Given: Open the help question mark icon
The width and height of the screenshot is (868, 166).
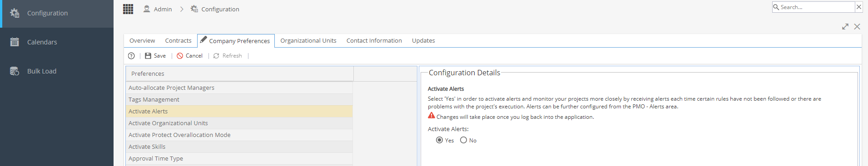Looking at the screenshot, I should pyautogui.click(x=131, y=56).
